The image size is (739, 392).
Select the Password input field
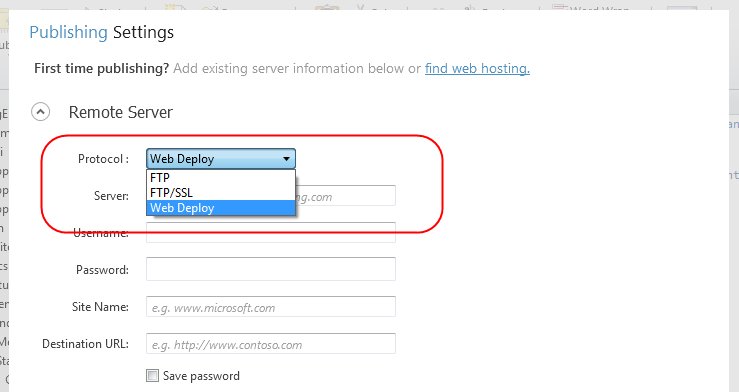271,269
